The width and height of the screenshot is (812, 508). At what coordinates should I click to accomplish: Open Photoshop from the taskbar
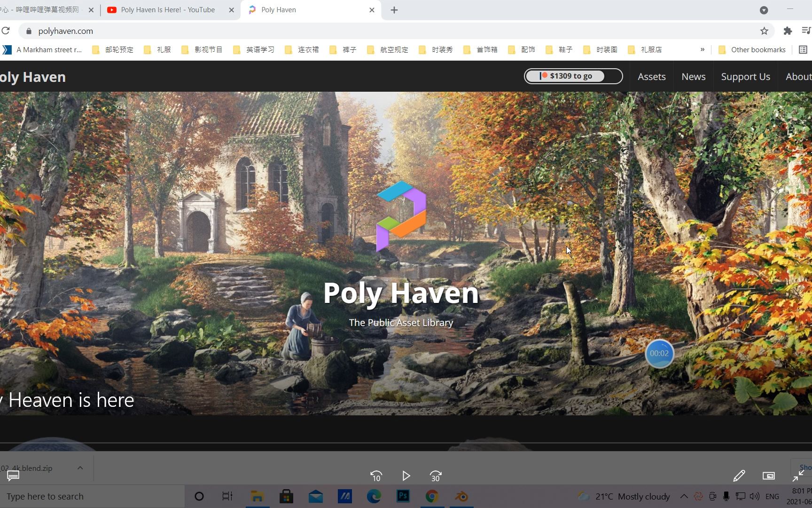point(403,496)
